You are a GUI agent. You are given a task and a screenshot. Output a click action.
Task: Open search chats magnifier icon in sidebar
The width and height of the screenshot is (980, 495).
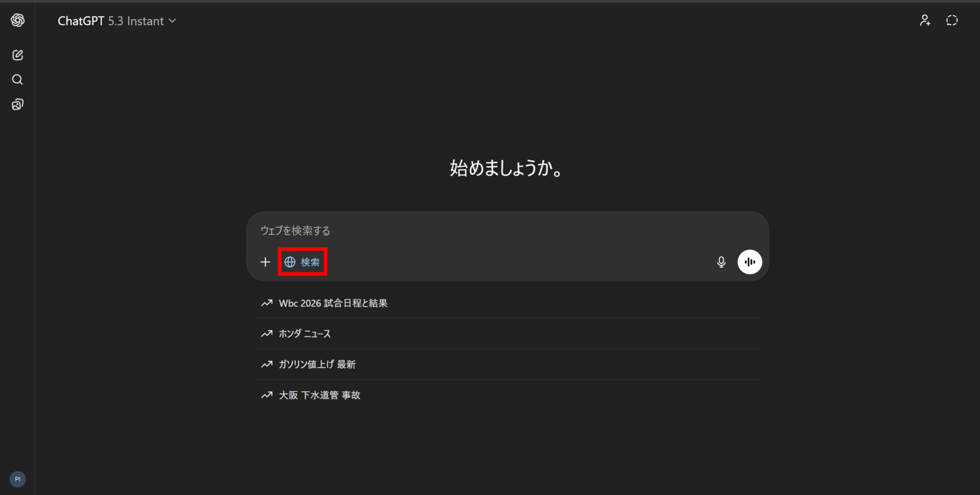click(x=18, y=79)
